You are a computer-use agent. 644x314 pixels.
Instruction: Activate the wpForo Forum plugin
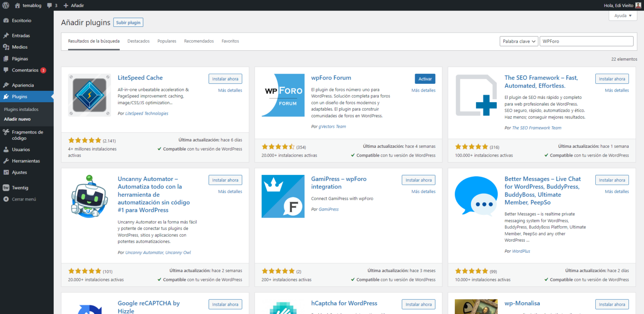[x=425, y=78]
